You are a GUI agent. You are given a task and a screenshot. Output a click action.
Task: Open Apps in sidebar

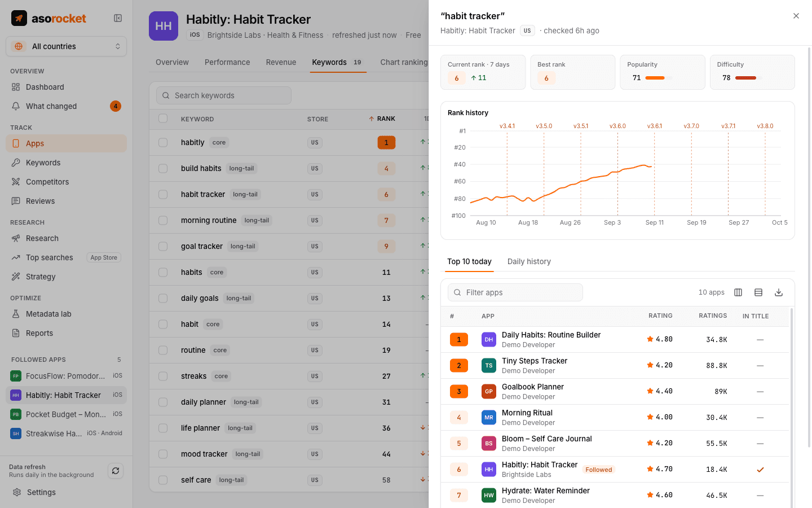66,143
